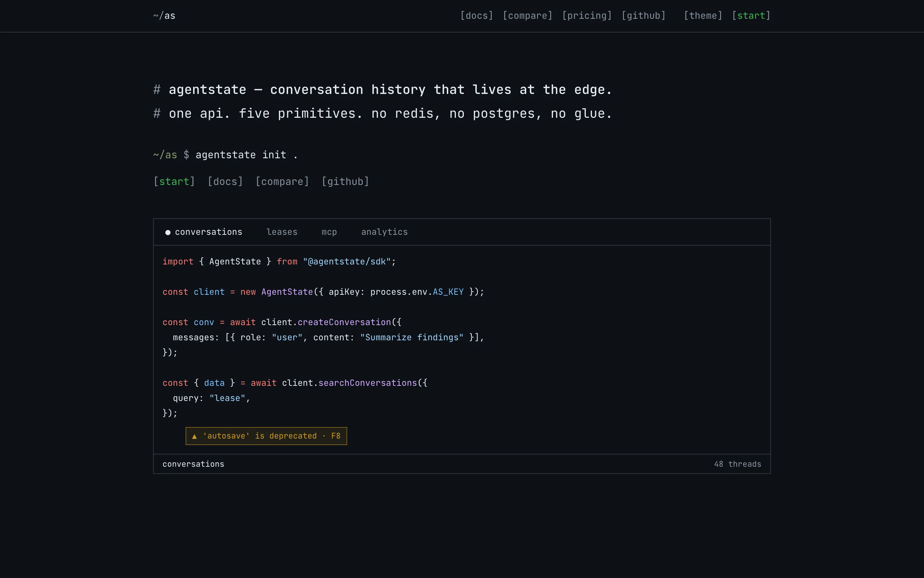Select the conversations code tab
This screenshot has height=578, width=924.
[x=204, y=232]
